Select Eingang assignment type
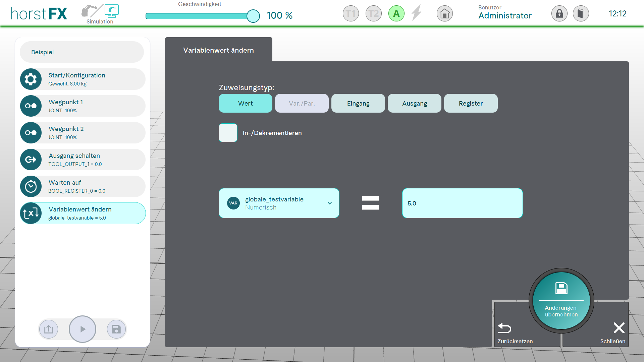Viewport: 644px width, 362px height. point(358,103)
